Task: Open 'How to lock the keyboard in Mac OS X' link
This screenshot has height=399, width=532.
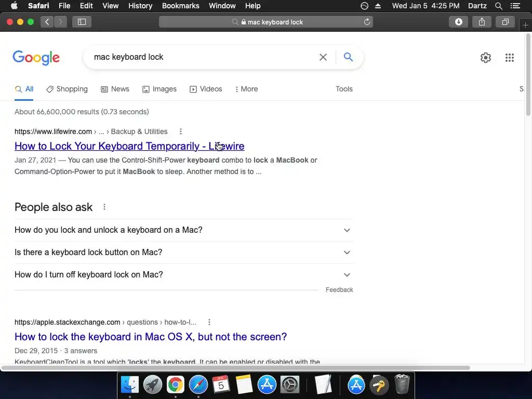Action: point(151,337)
